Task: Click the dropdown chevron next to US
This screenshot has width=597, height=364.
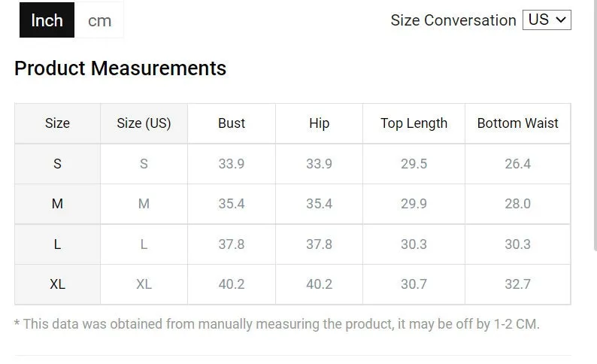Action: tap(561, 20)
